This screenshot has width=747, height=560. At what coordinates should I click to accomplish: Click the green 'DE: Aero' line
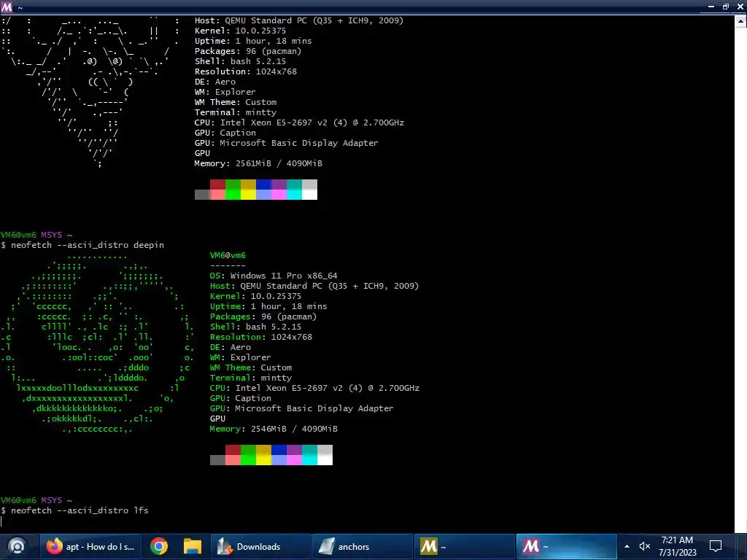point(230,347)
